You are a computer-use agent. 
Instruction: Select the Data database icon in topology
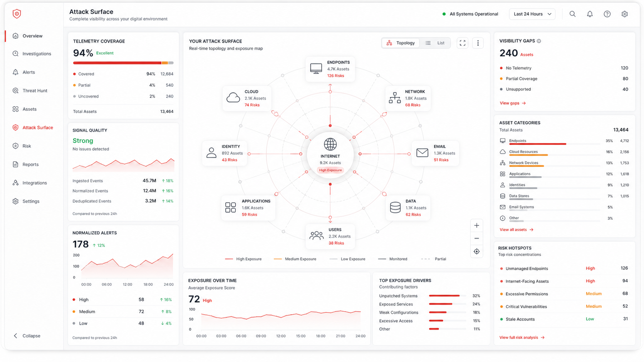click(x=395, y=207)
